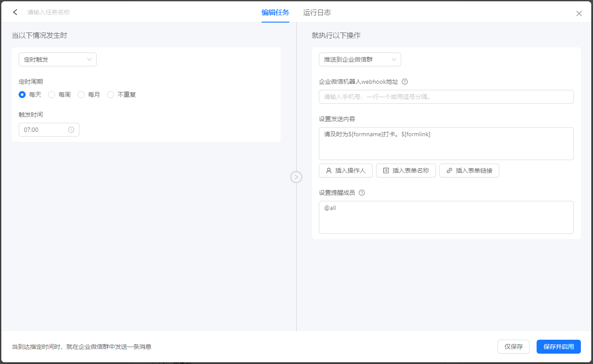Click the 插入表单名称 button
This screenshot has width=593, height=364.
(406, 171)
